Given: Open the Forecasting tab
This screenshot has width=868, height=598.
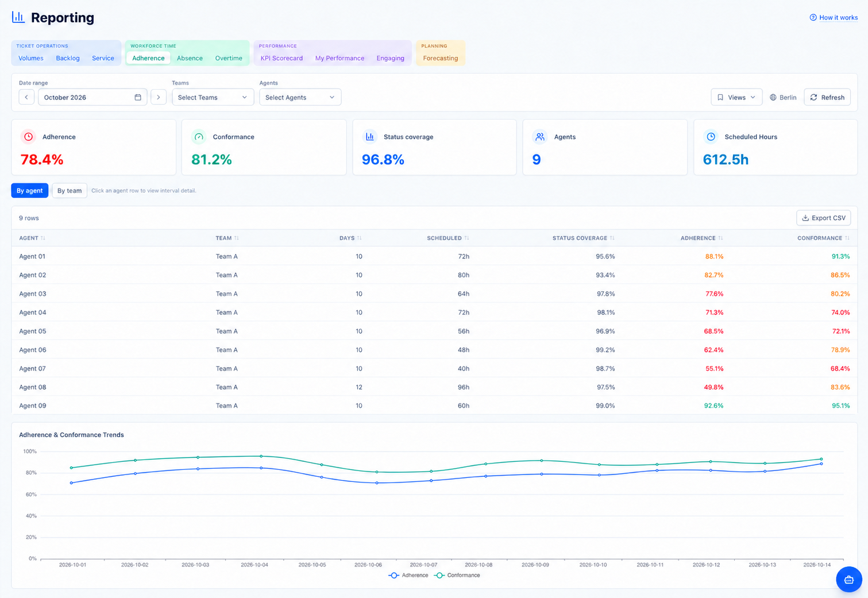Looking at the screenshot, I should [x=441, y=58].
